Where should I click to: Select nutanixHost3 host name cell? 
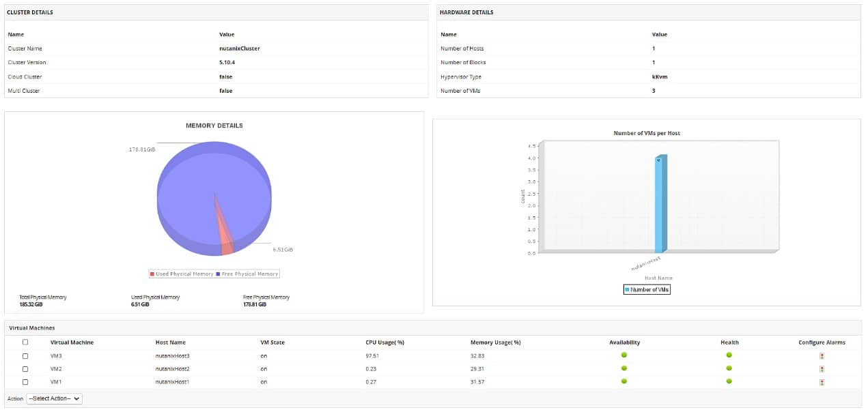pyautogui.click(x=172, y=356)
